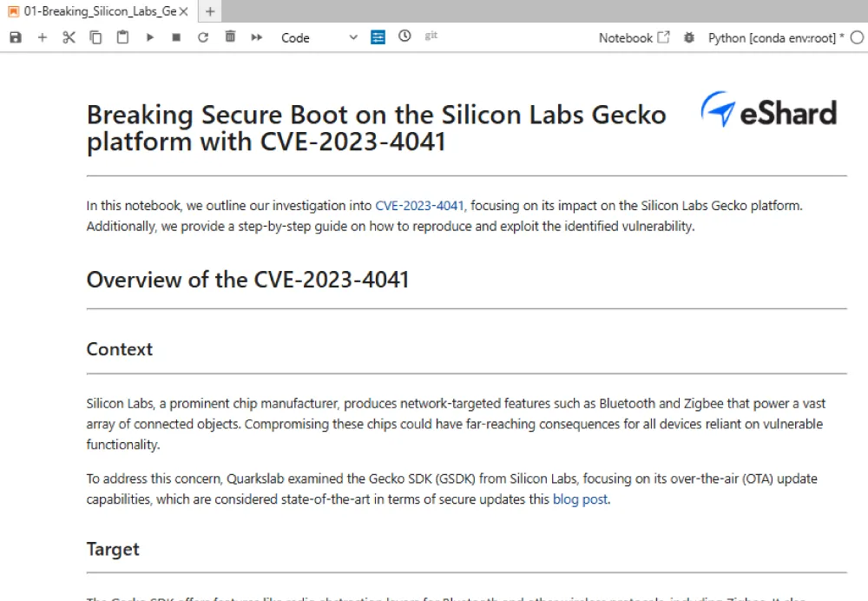Save the notebook with the floppy disk icon
Image resolution: width=868 pixels, height=601 pixels.
[16, 37]
